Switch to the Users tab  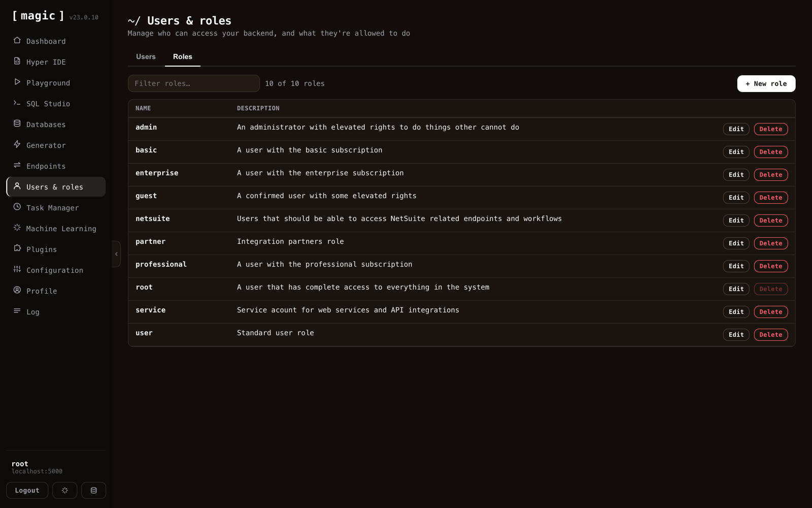pyautogui.click(x=146, y=56)
